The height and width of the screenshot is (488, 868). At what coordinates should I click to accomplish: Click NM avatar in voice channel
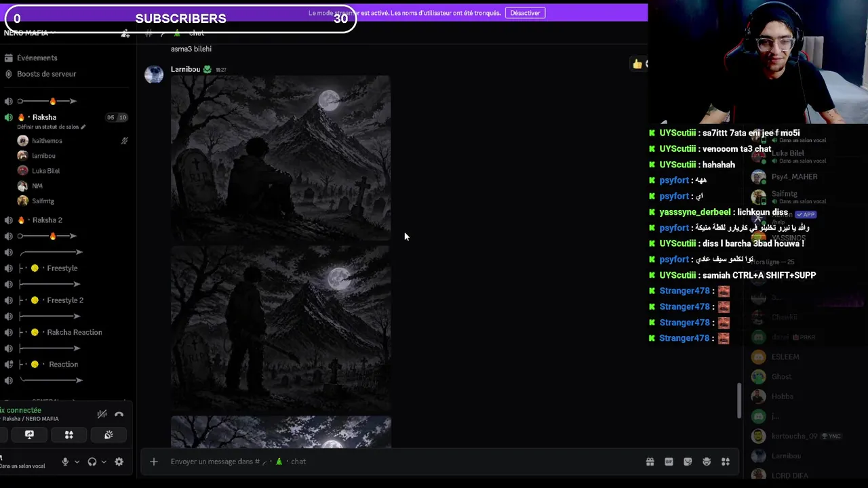23,186
